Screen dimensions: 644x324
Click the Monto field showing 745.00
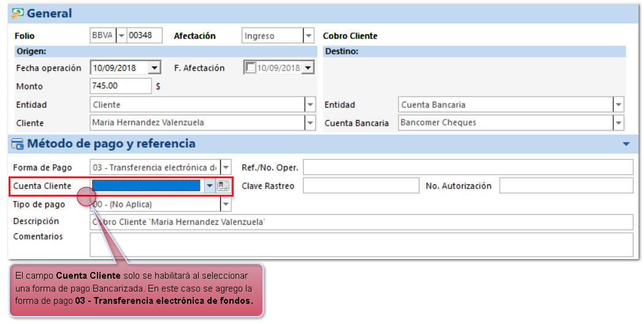point(121,86)
